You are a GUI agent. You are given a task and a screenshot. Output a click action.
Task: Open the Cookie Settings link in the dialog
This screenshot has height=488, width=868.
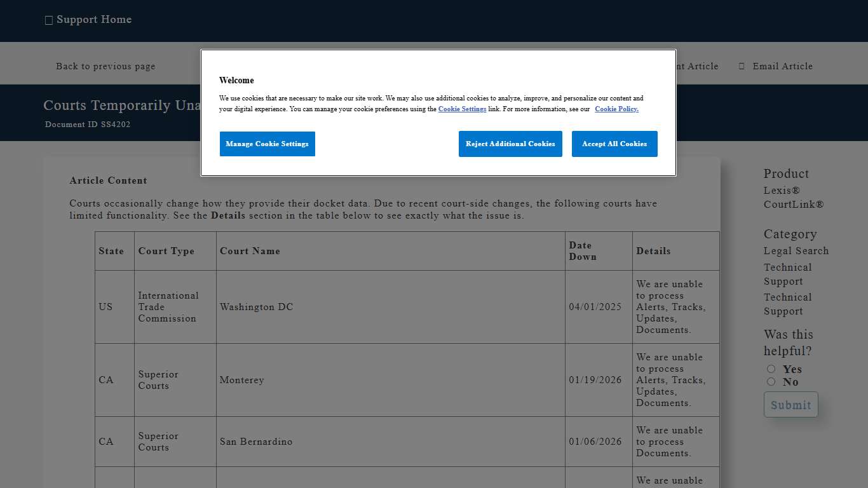click(x=462, y=109)
